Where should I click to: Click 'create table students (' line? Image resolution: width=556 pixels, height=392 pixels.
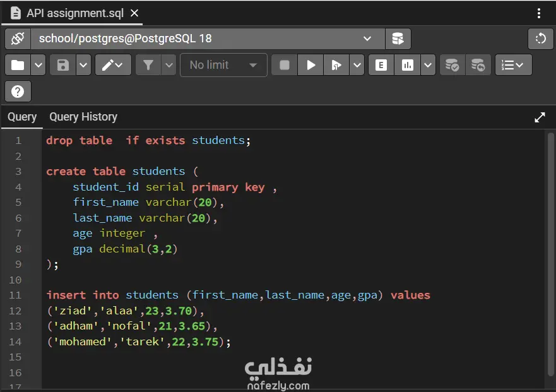pyautogui.click(x=122, y=172)
